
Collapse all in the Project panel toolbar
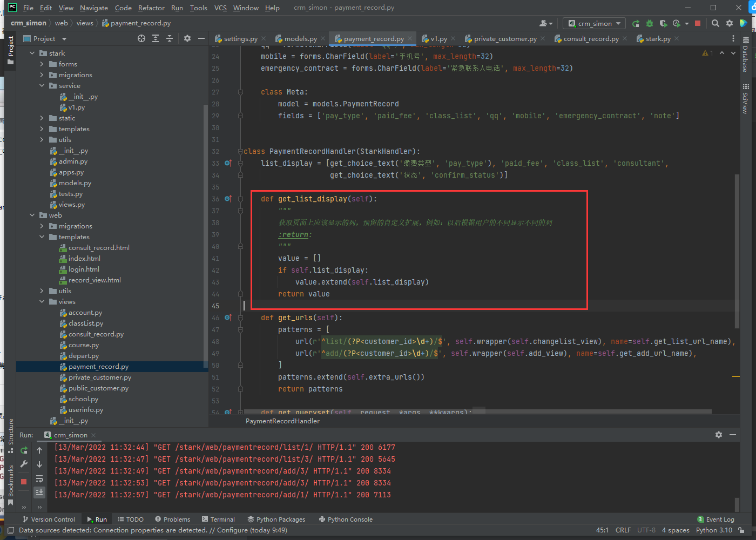point(170,38)
